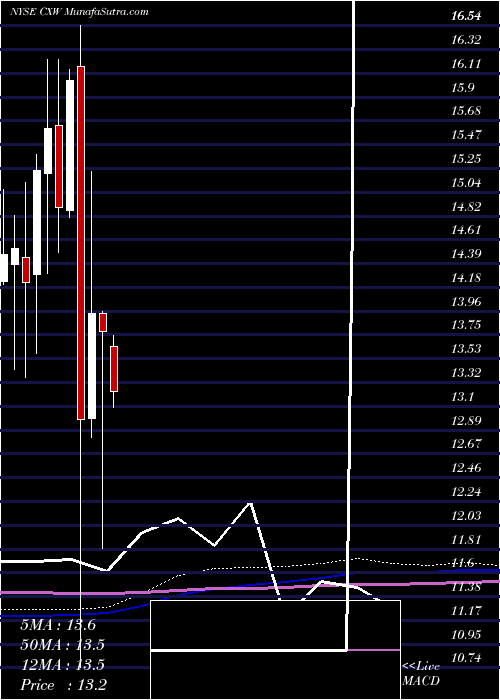
Task: Click the 16.32 price axis label
Action: (466, 40)
